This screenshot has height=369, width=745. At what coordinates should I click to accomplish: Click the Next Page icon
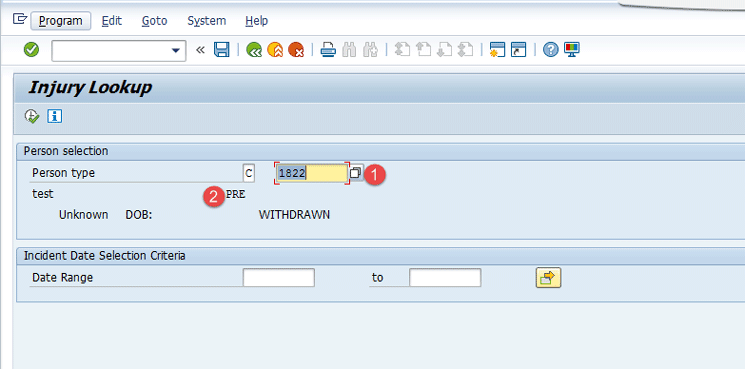(x=444, y=50)
